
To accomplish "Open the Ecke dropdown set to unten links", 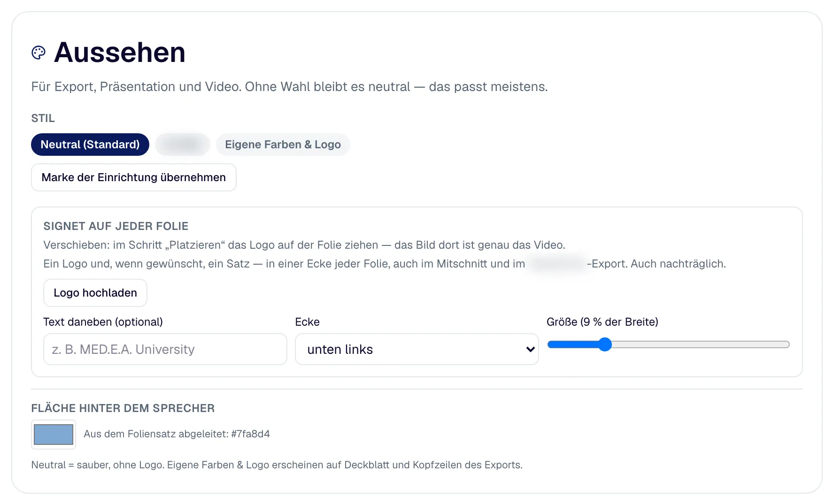I will tap(417, 349).
